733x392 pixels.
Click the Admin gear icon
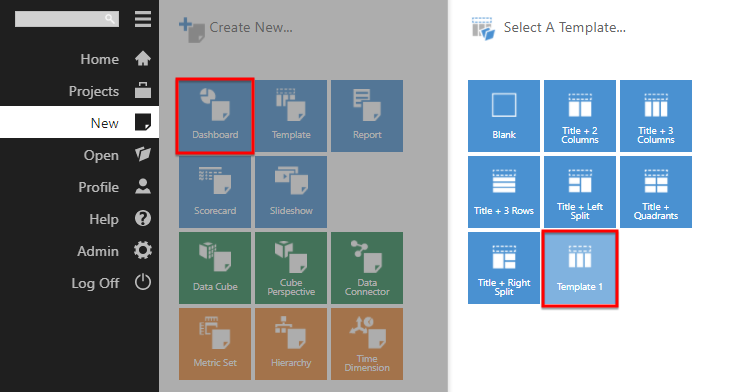coord(143,250)
